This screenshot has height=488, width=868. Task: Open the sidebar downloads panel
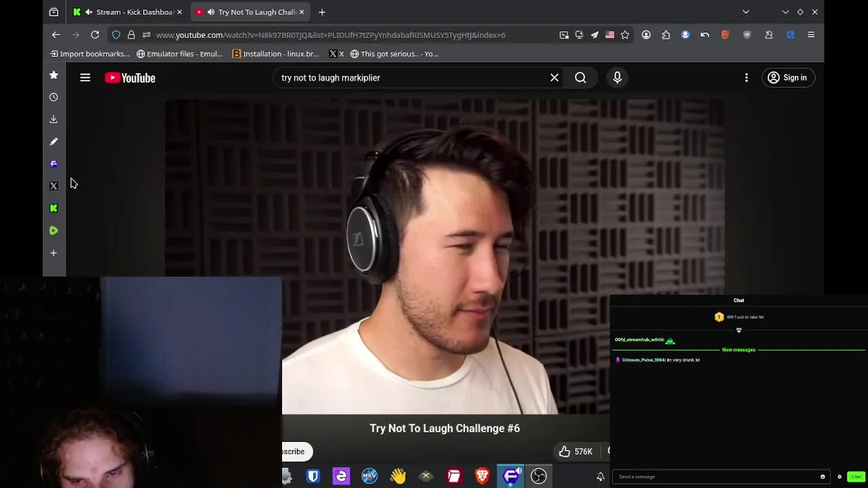click(x=54, y=119)
